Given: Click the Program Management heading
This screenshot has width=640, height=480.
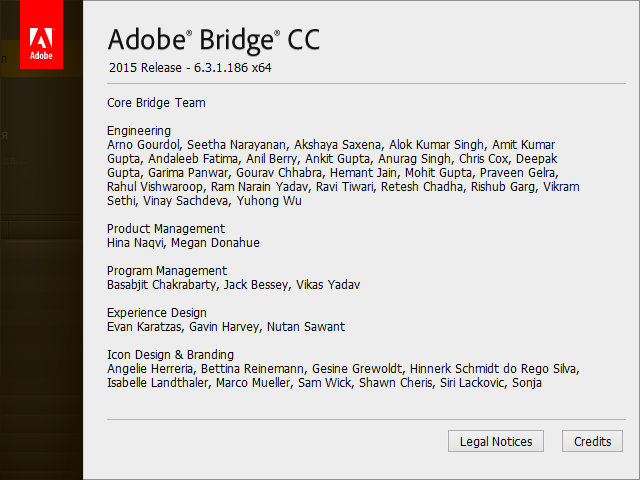Looking at the screenshot, I should 167,270.
